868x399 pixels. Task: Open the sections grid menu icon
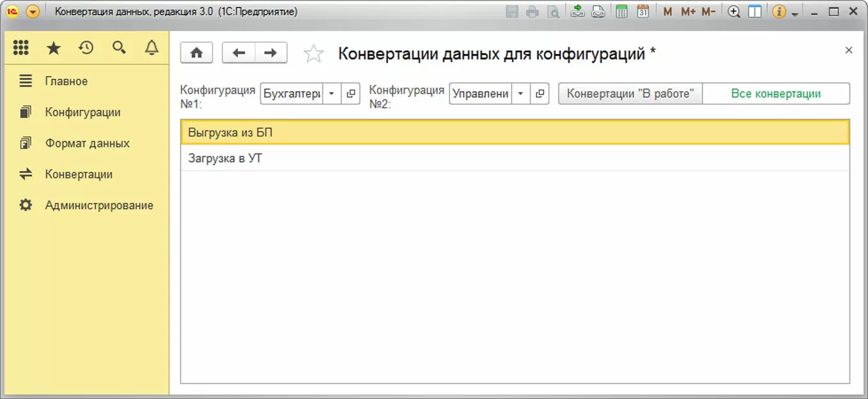click(x=21, y=48)
